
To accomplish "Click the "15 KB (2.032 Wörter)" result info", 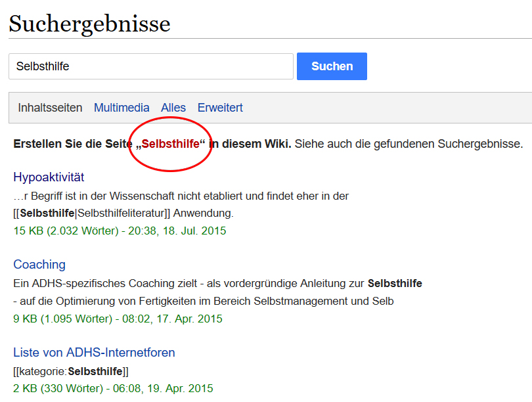I will [x=120, y=231].
